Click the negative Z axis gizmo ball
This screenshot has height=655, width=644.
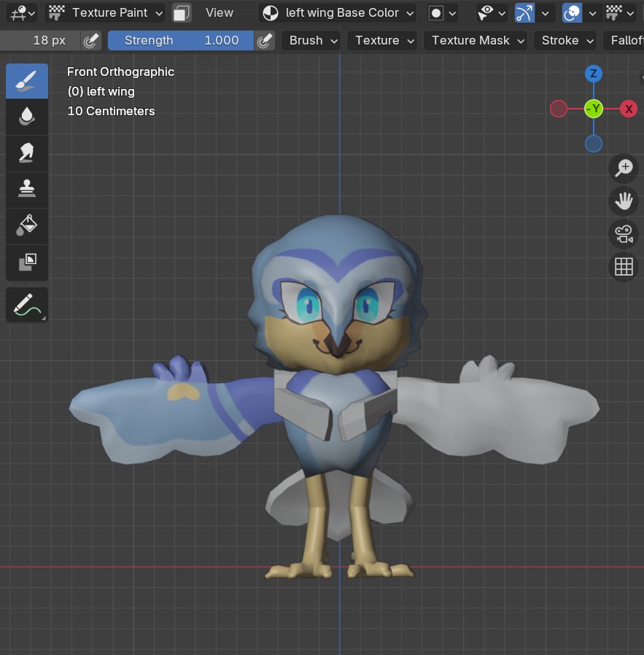[594, 144]
